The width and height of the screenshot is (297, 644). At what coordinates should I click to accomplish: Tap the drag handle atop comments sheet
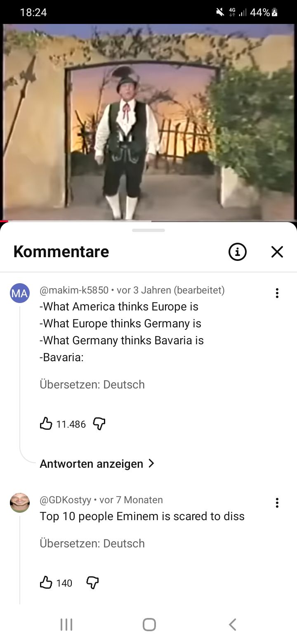click(x=148, y=230)
